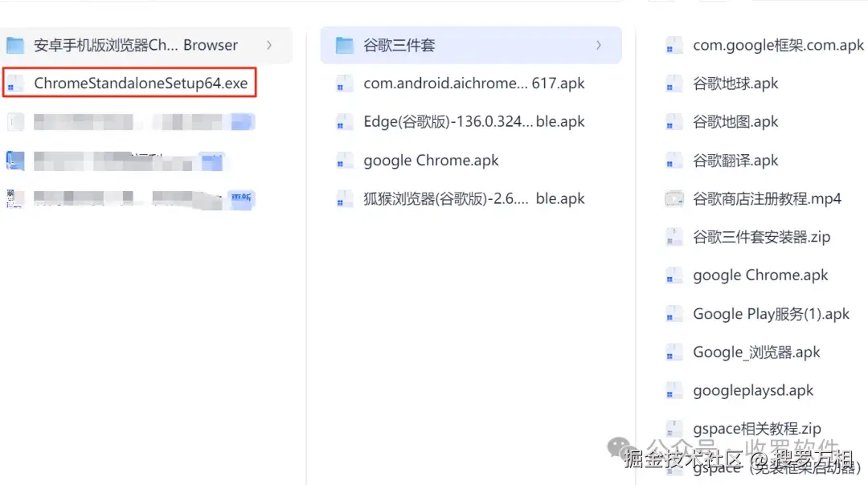
Task: Select com.android.aichrome 617.apk file
Action: (470, 84)
